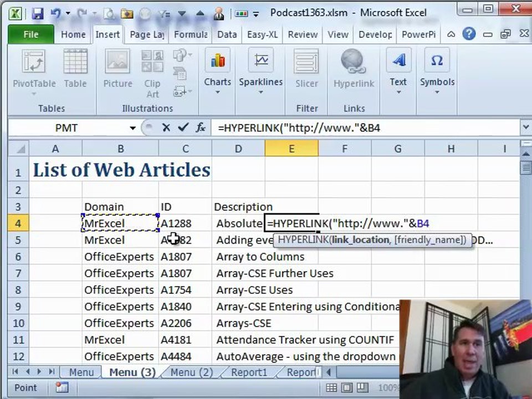This screenshot has height=399, width=532.
Task: Click the businessman person icon in toolbar
Action: [219, 13]
